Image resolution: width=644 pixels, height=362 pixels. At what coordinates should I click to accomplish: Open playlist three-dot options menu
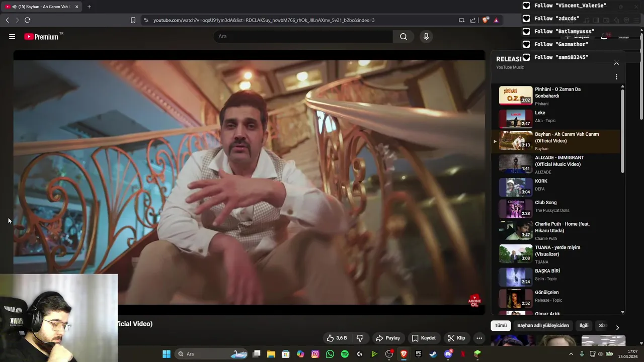click(616, 77)
